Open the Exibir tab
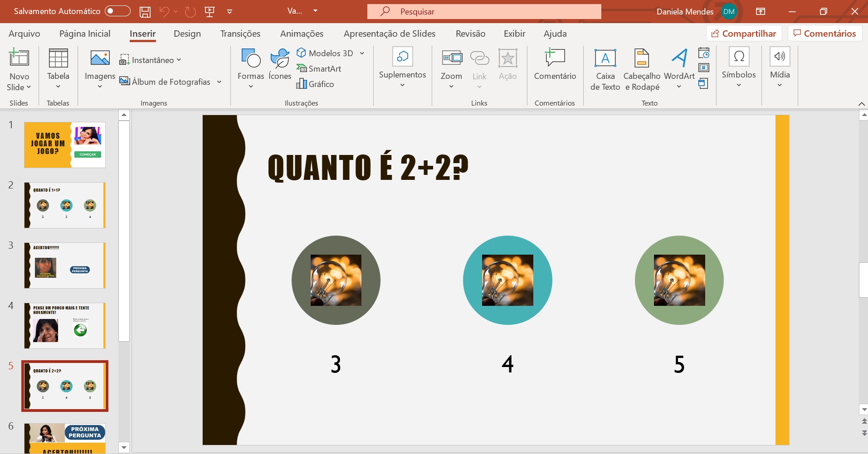The width and height of the screenshot is (868, 454). (515, 34)
